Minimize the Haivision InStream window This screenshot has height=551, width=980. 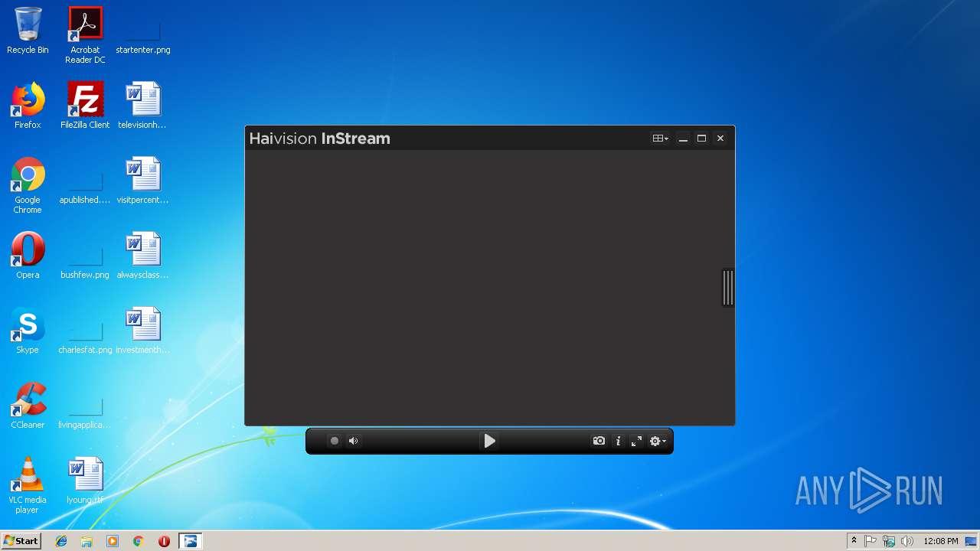[x=683, y=139]
